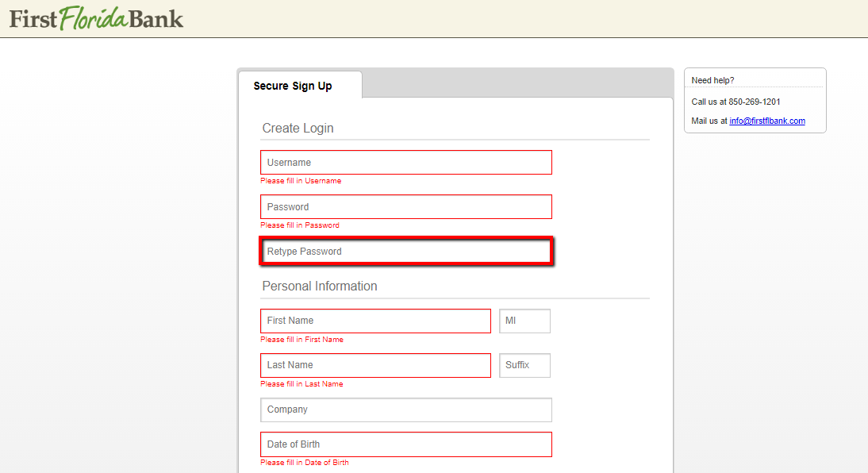This screenshot has height=473, width=868.
Task: Click the Please fill in Last Name error
Action: pyautogui.click(x=301, y=383)
